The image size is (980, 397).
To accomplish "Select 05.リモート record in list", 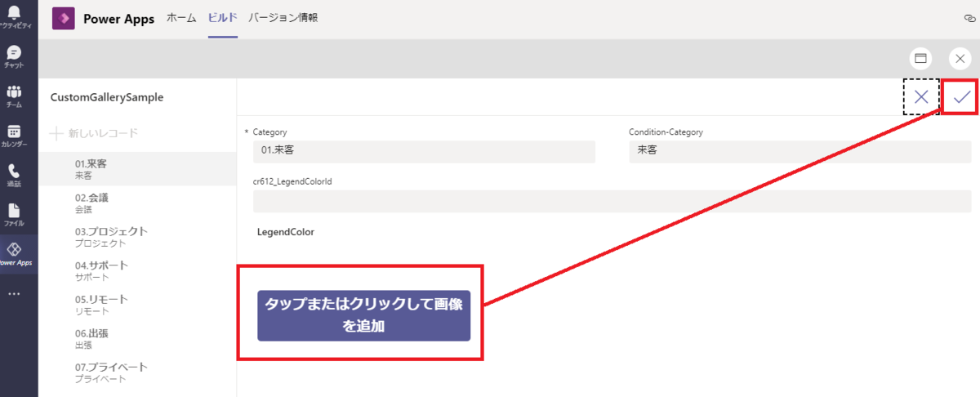I will click(x=137, y=305).
